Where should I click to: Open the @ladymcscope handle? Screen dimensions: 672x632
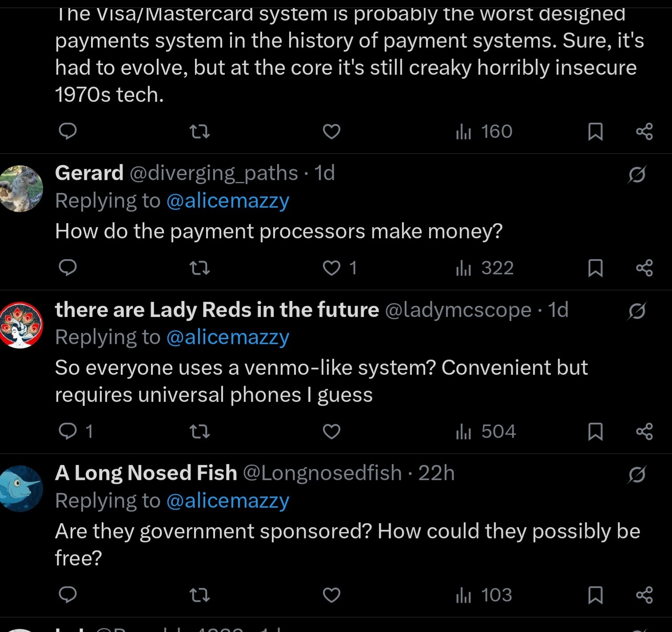point(458,310)
